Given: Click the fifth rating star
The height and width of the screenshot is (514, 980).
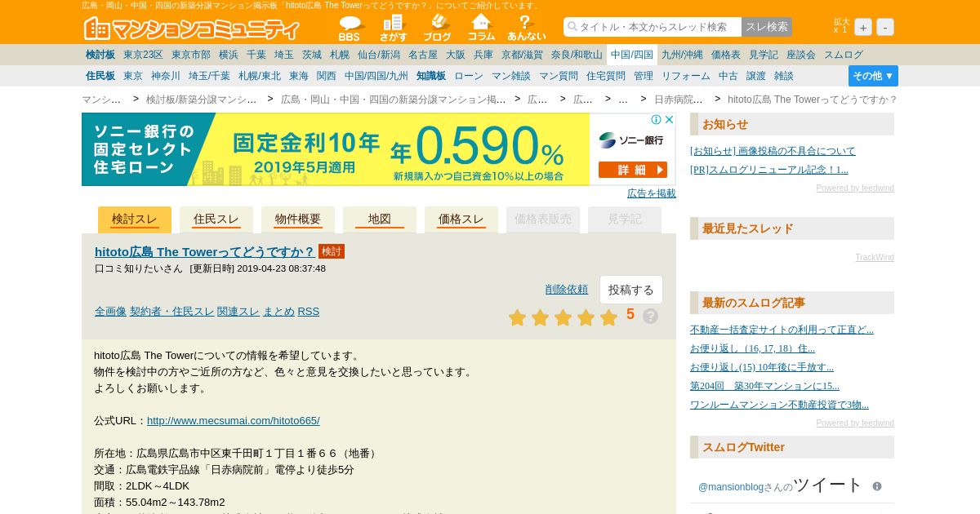Looking at the screenshot, I should 608,317.
